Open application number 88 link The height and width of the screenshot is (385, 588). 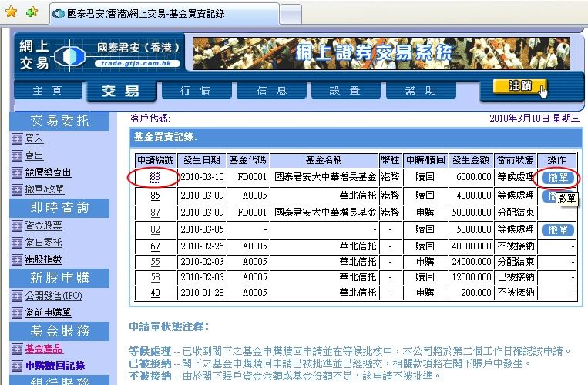tap(155, 177)
